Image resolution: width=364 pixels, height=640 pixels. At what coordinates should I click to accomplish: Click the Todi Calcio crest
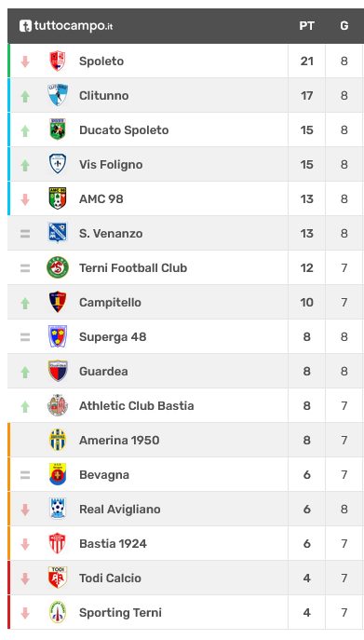(x=58, y=578)
